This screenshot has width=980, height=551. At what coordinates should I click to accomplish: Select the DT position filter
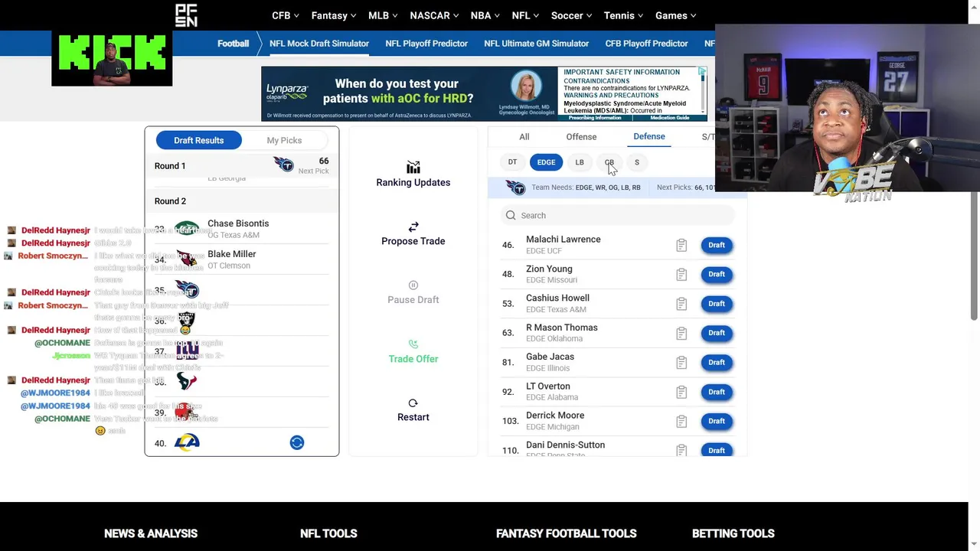coord(512,162)
